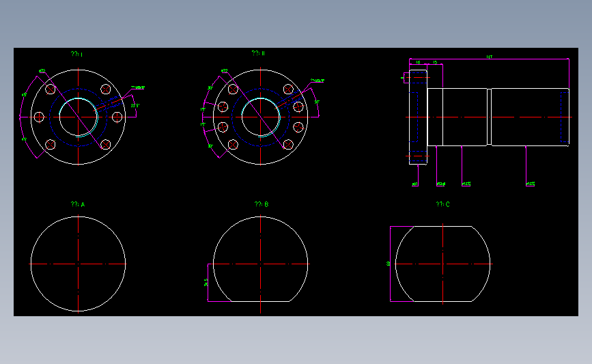Pick the bottom-left bolt hole in view II
This screenshot has width=592, height=364.
(x=233, y=145)
